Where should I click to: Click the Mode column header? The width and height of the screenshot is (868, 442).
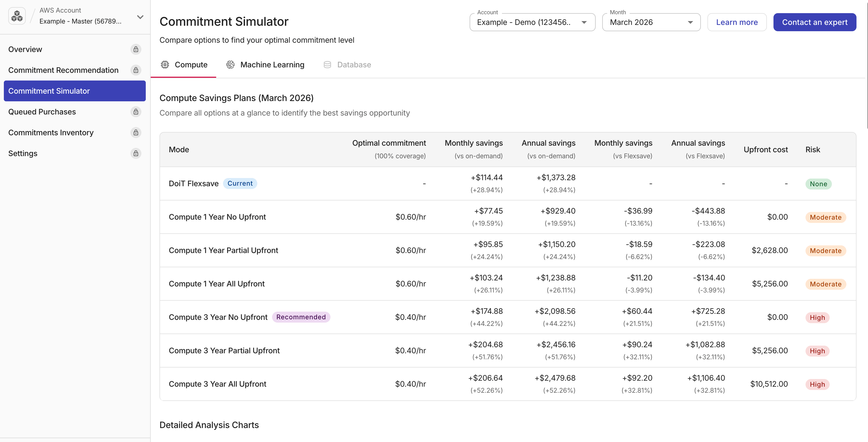179,150
